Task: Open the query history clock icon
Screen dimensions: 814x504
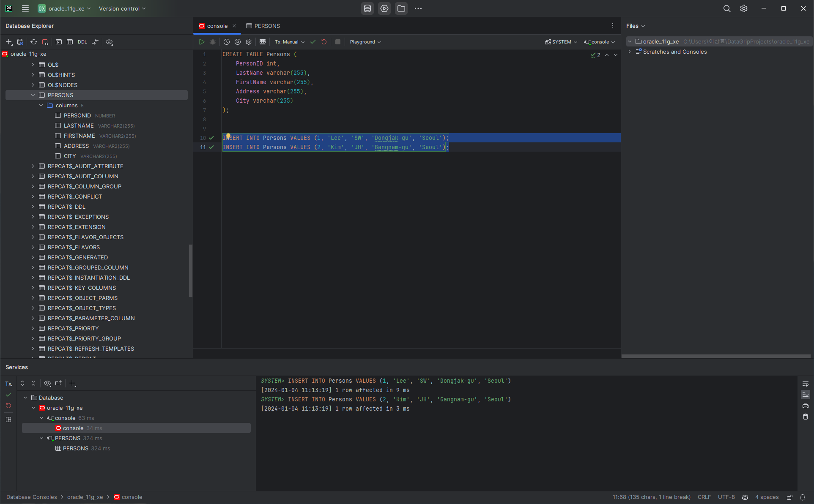Action: pyautogui.click(x=227, y=42)
